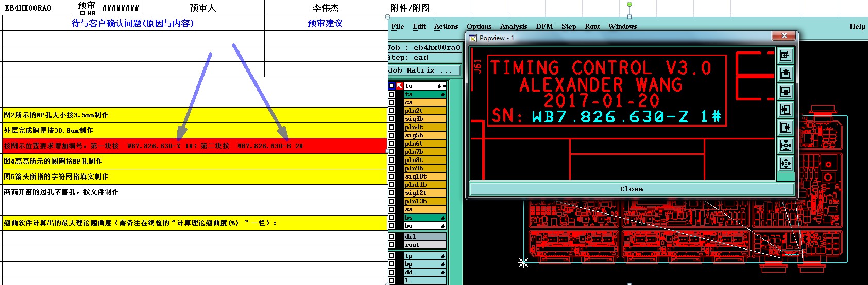This screenshot has width=868, height=285.
Task: Select the pln7b layer row
Action: [x=425, y=152]
